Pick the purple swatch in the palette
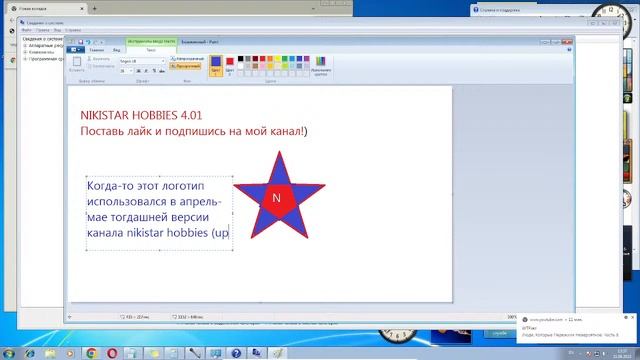 (307, 59)
